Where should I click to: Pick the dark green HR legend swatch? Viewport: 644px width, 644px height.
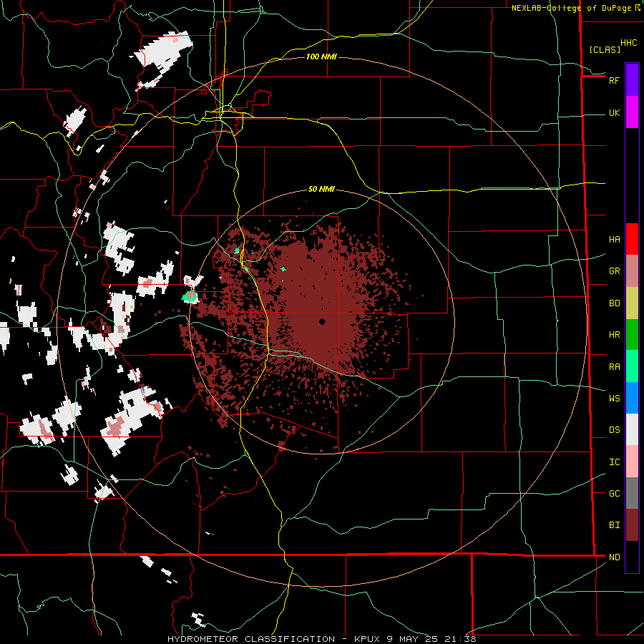point(632,334)
